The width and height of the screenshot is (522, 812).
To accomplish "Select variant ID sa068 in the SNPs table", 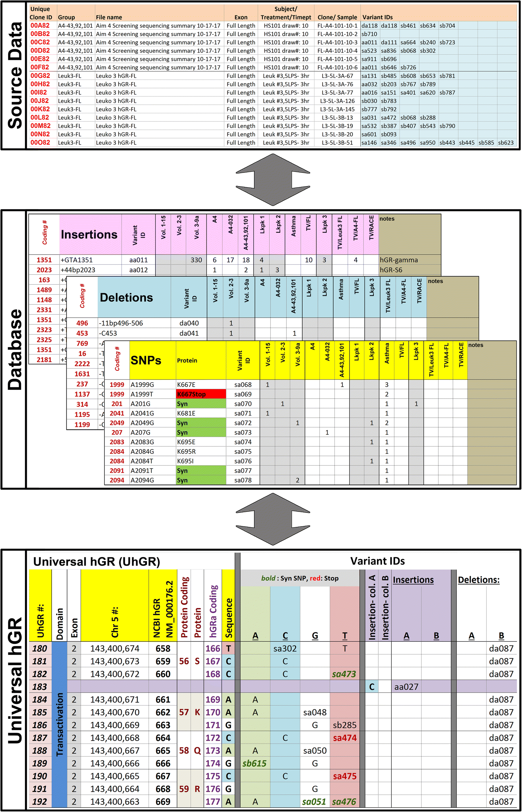I will (x=243, y=385).
